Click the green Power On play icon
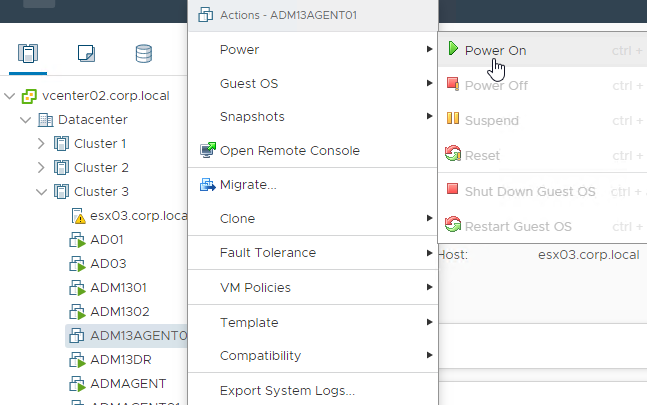Screen dimensions: 647x405 [x=453, y=48]
